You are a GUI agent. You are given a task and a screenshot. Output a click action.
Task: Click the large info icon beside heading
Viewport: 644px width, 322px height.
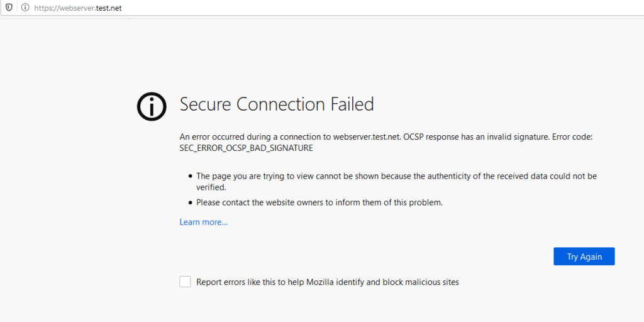152,106
